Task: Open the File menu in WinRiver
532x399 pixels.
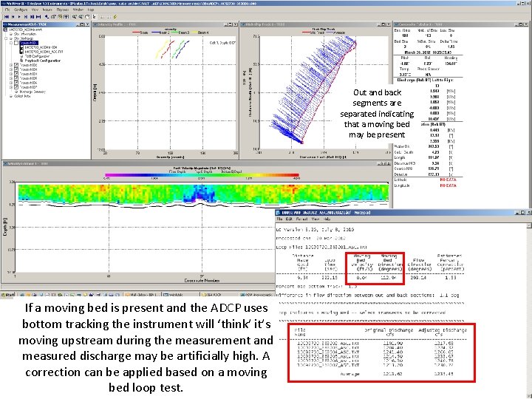Action: [x=7, y=10]
